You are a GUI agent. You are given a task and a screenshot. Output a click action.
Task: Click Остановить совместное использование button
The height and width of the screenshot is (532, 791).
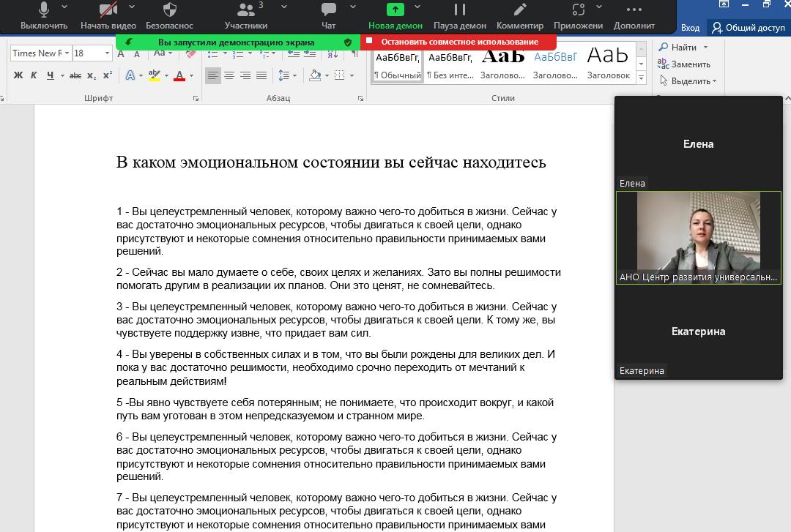tap(458, 42)
